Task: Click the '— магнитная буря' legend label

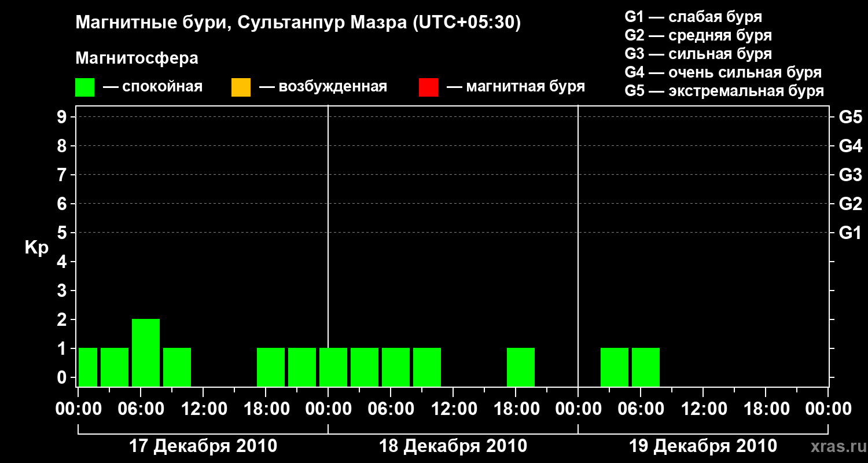Action: pos(516,87)
